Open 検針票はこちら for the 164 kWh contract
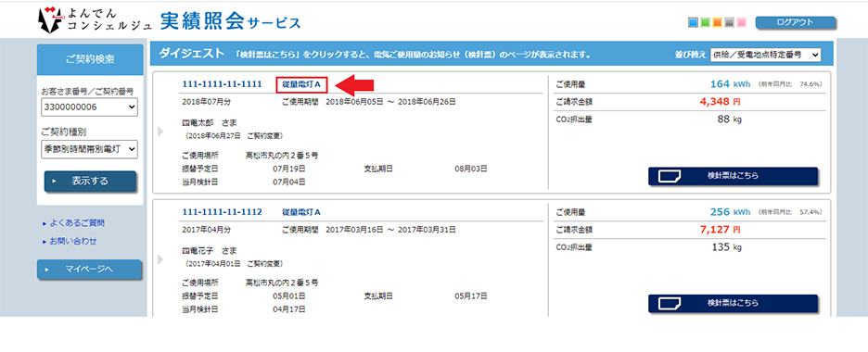Viewport: 868px width, 352px height. click(733, 176)
